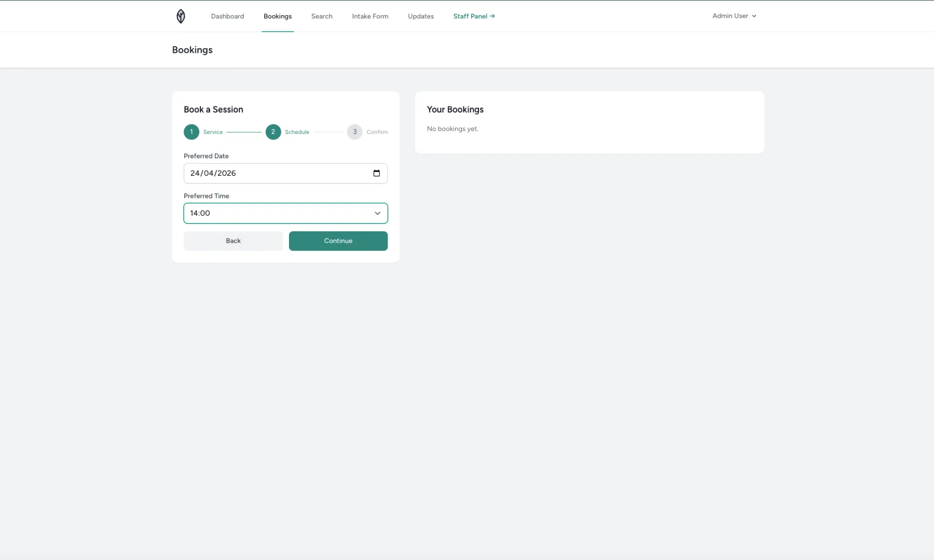Click step 3 Confirm circle indicator
The image size is (934, 560).
tap(355, 132)
